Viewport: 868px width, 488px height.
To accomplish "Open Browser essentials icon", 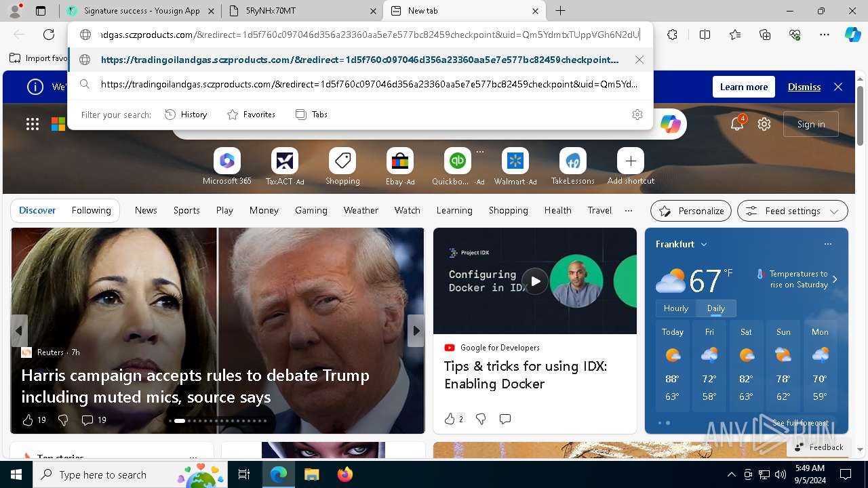I will pyautogui.click(x=795, y=35).
